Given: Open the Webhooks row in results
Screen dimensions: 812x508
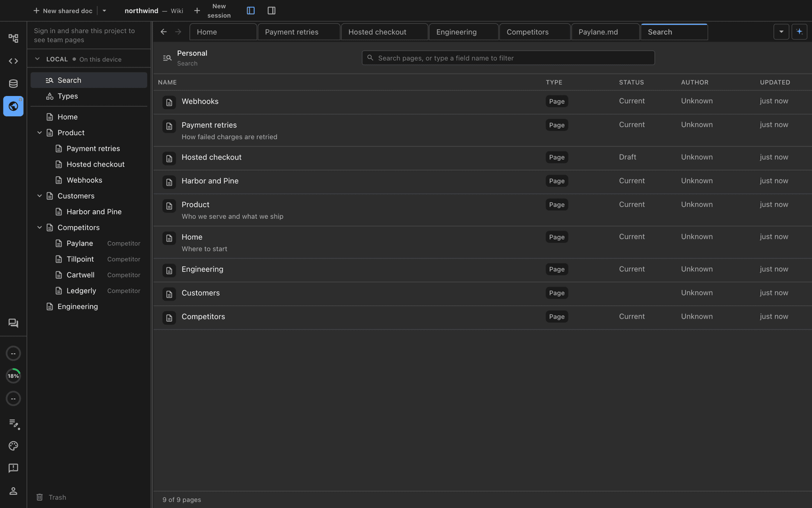Looking at the screenshot, I should pos(483,102).
